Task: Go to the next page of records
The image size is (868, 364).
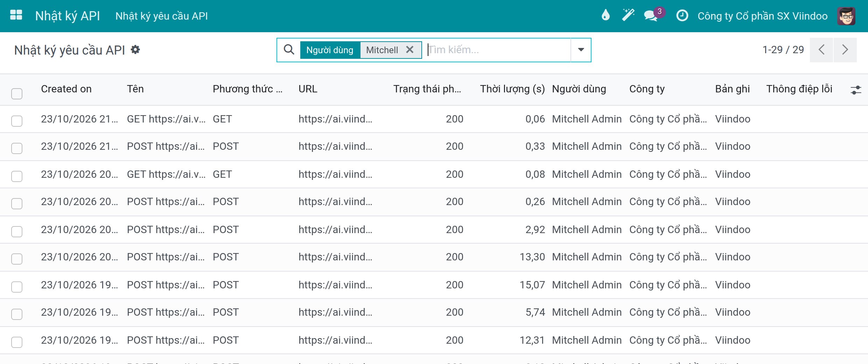Action: click(x=845, y=50)
